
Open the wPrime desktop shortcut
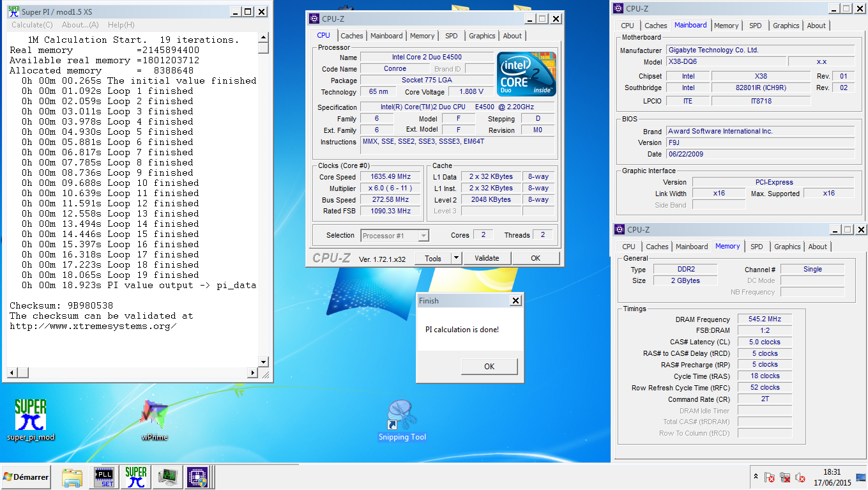(154, 419)
